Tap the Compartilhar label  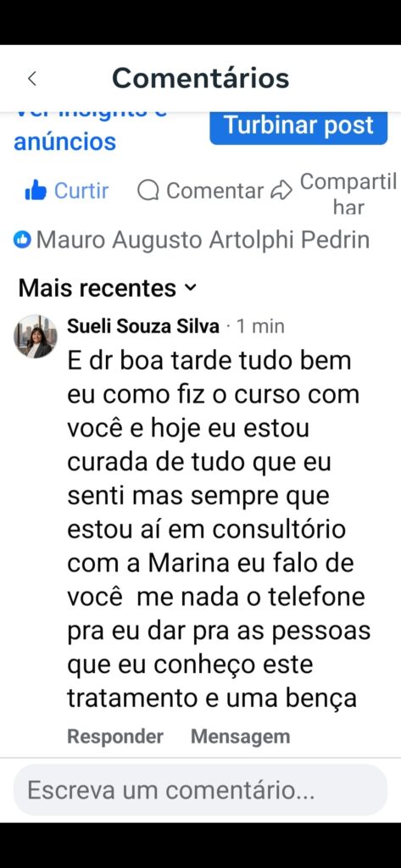point(348,194)
